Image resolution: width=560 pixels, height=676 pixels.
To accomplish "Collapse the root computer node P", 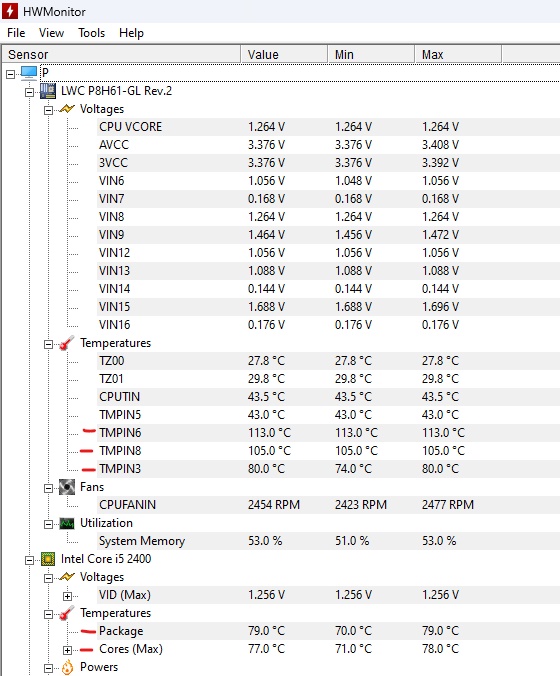I will click(x=10, y=75).
